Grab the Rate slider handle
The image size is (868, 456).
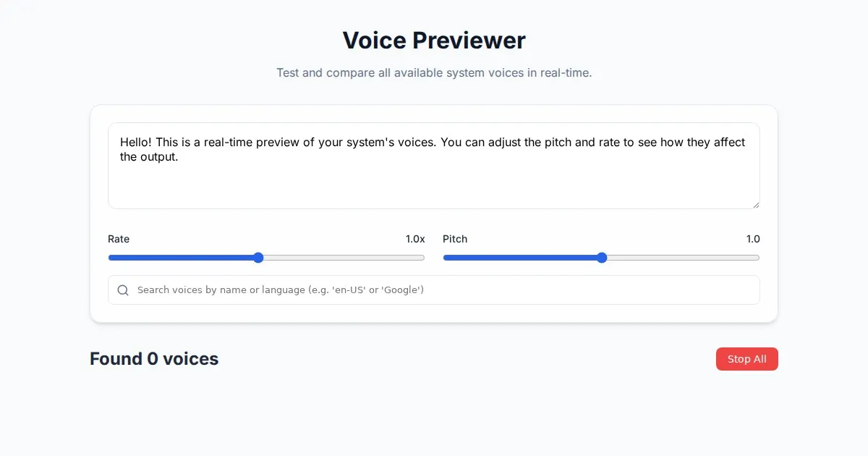click(x=258, y=258)
